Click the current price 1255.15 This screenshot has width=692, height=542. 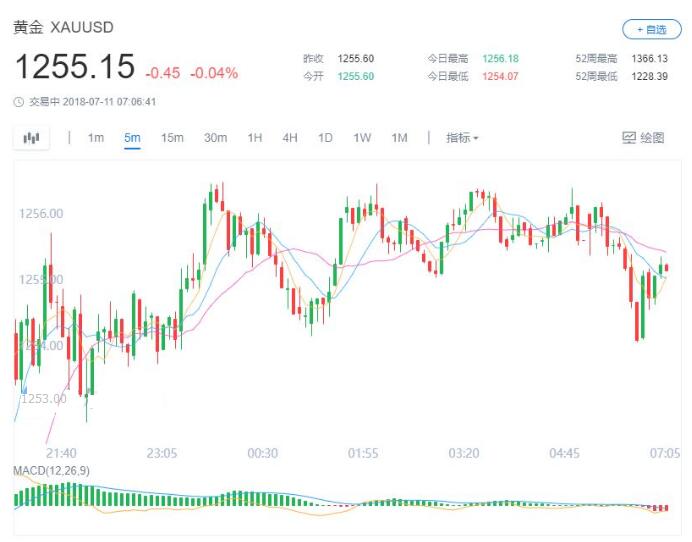point(74,68)
